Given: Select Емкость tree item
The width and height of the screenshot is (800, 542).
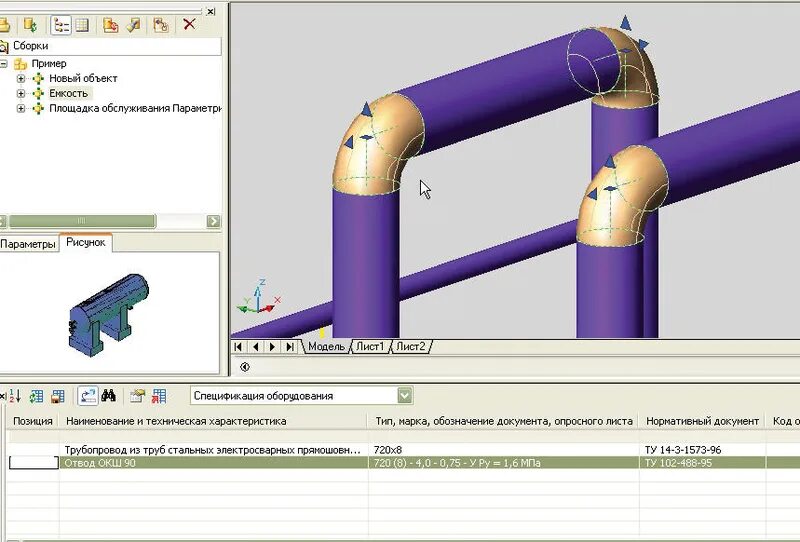Looking at the screenshot, I should click(69, 93).
